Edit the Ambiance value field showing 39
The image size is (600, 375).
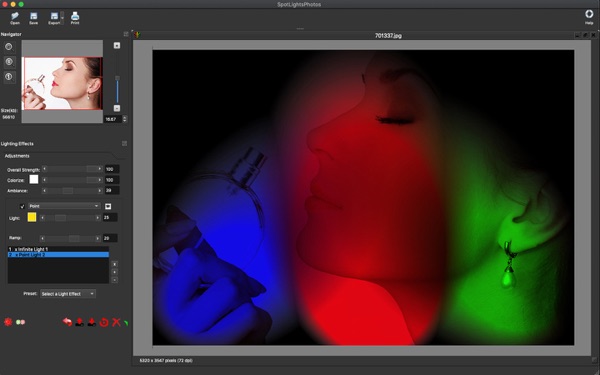coord(112,191)
